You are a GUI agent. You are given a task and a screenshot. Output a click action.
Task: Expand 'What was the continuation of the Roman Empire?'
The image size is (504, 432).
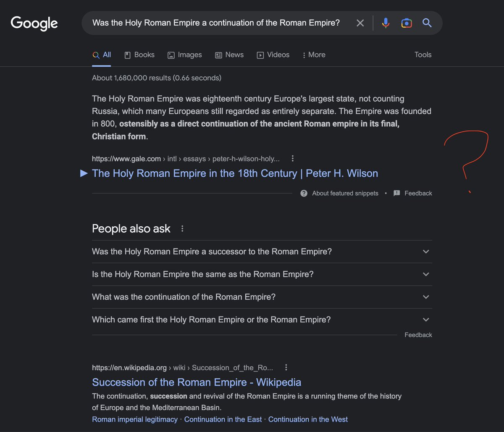click(262, 297)
